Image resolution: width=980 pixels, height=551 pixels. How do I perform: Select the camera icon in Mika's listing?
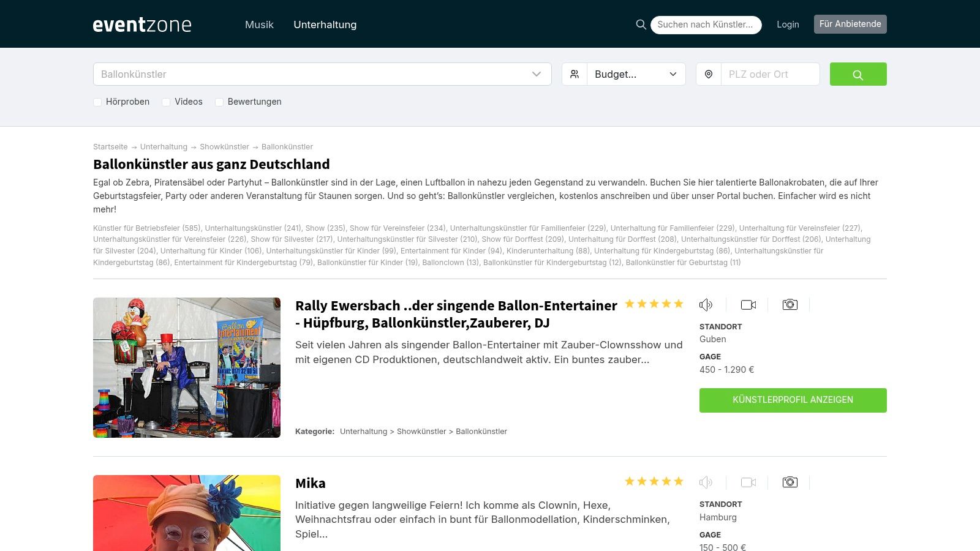[x=790, y=482]
